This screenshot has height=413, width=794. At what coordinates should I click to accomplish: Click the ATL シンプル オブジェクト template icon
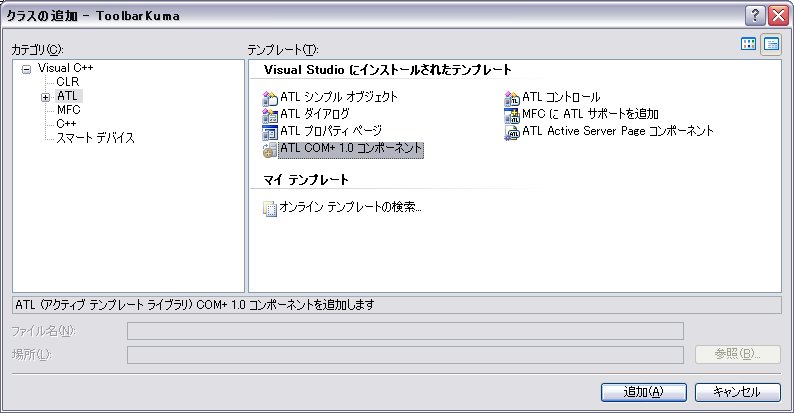click(x=270, y=98)
